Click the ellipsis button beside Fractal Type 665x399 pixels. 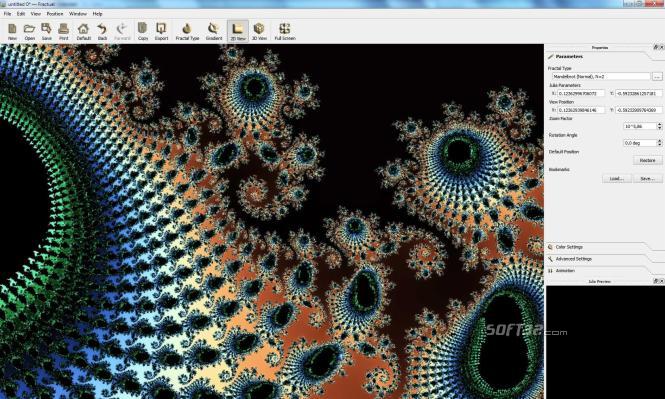click(x=657, y=77)
